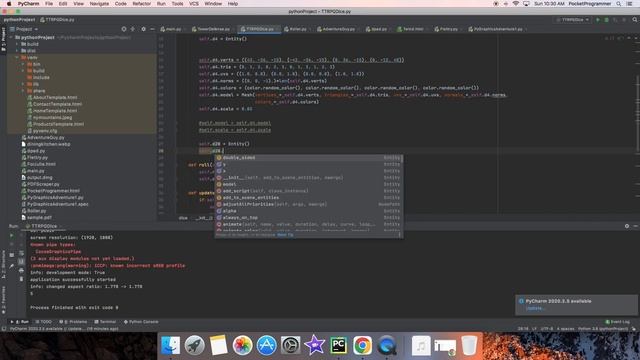Click the Python interpreter entry in the status bar
The width and height of the screenshot is (640, 360).
click(x=602, y=329)
